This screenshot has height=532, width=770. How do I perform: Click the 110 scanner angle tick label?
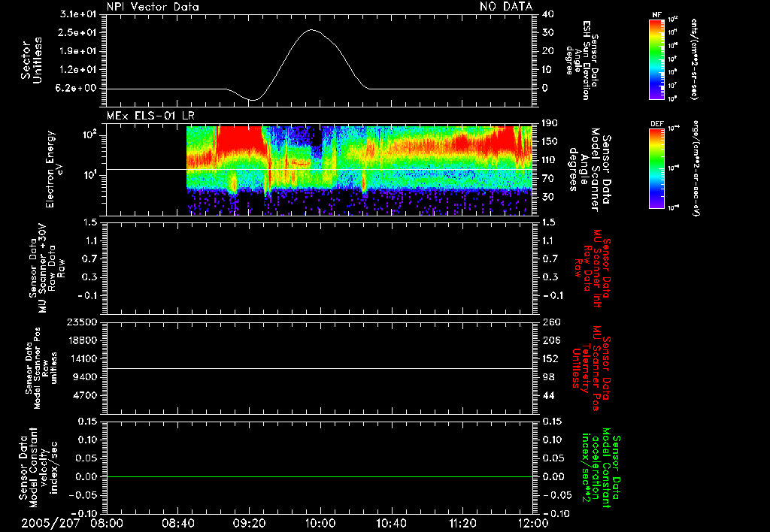pos(550,160)
